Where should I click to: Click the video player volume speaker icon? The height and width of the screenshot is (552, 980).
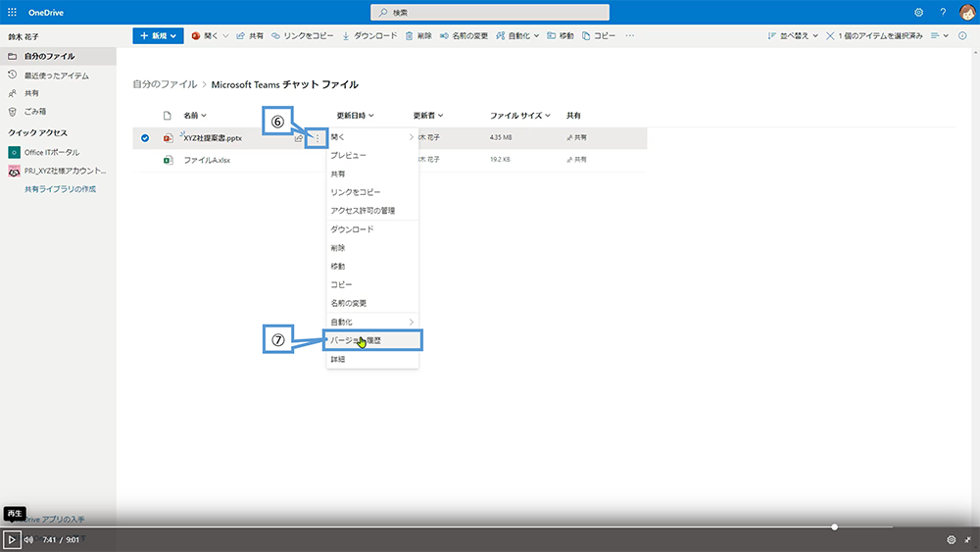[x=28, y=539]
